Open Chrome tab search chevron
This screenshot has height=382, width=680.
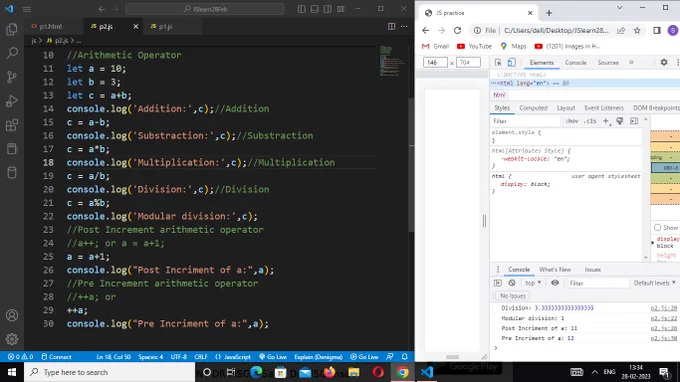[619, 8]
